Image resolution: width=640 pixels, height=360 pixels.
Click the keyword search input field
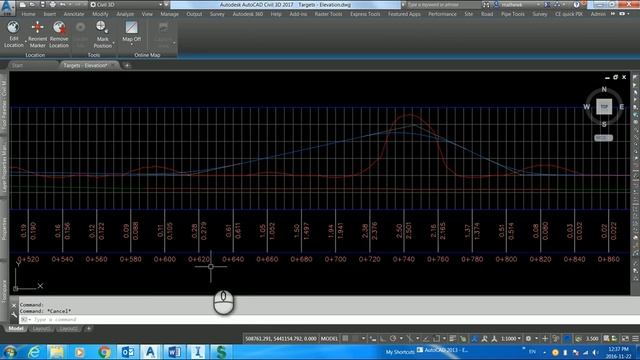coord(443,4)
